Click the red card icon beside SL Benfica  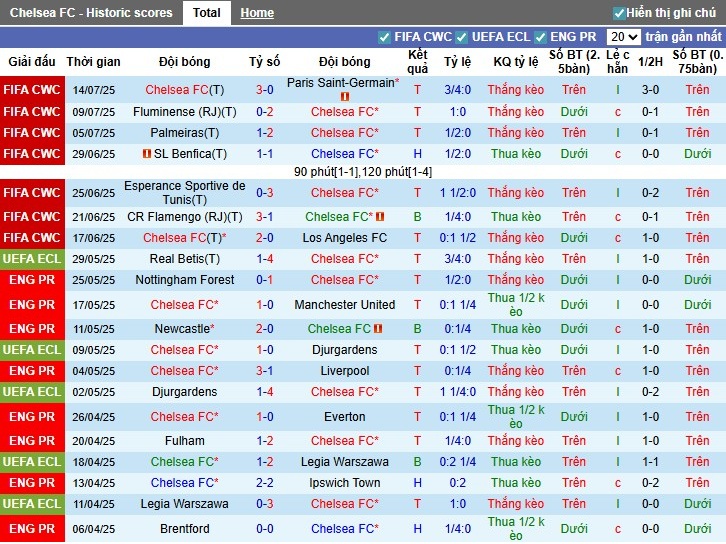pos(147,153)
